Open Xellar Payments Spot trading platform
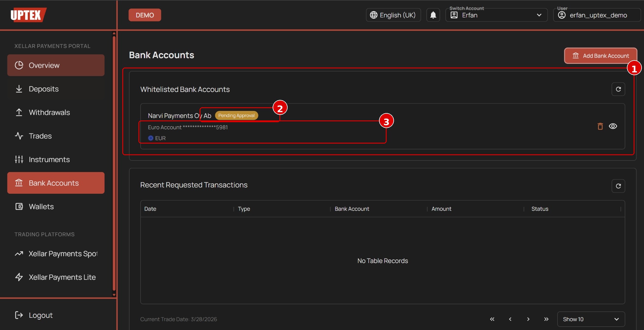 [x=56, y=254]
